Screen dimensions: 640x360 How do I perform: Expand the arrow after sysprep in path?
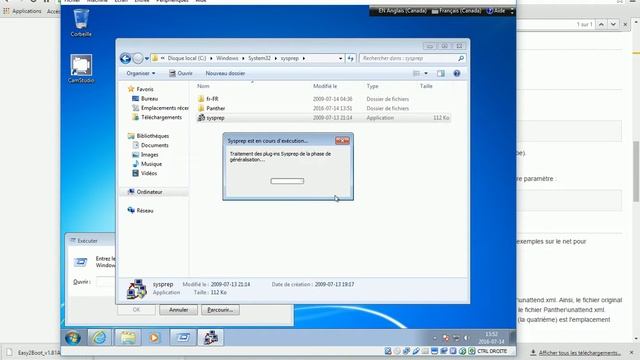click(304, 58)
